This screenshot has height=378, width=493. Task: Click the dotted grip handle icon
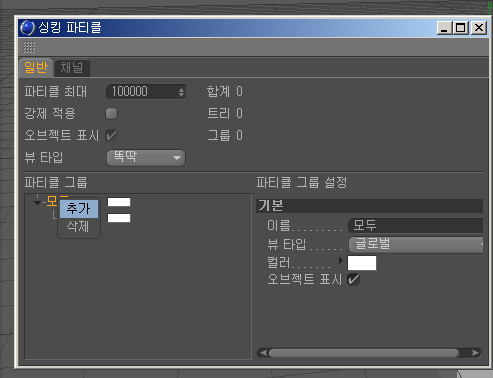29,47
